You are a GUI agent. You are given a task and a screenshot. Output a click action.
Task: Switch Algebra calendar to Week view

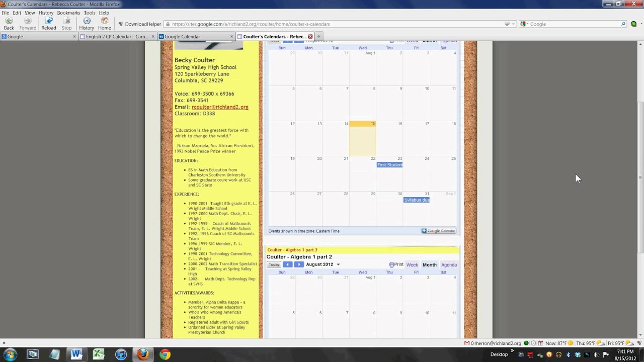(412, 264)
